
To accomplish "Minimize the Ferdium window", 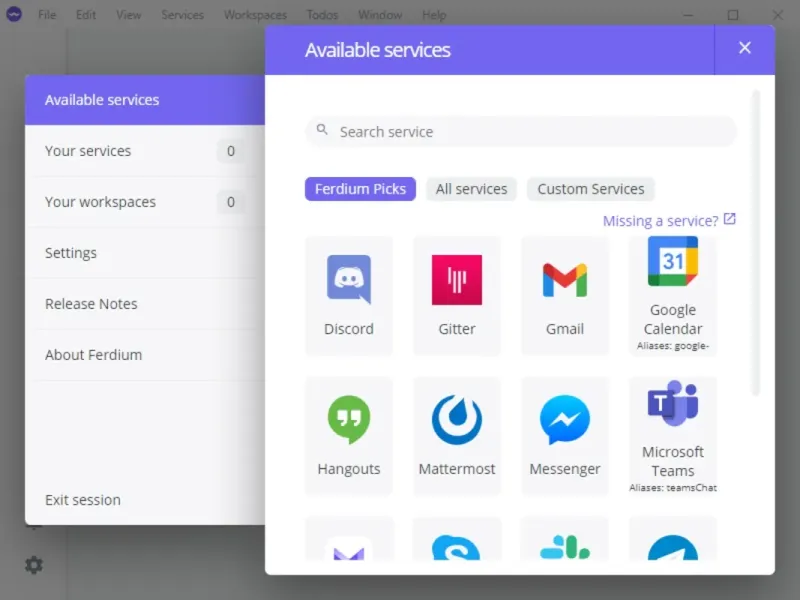I will [688, 15].
